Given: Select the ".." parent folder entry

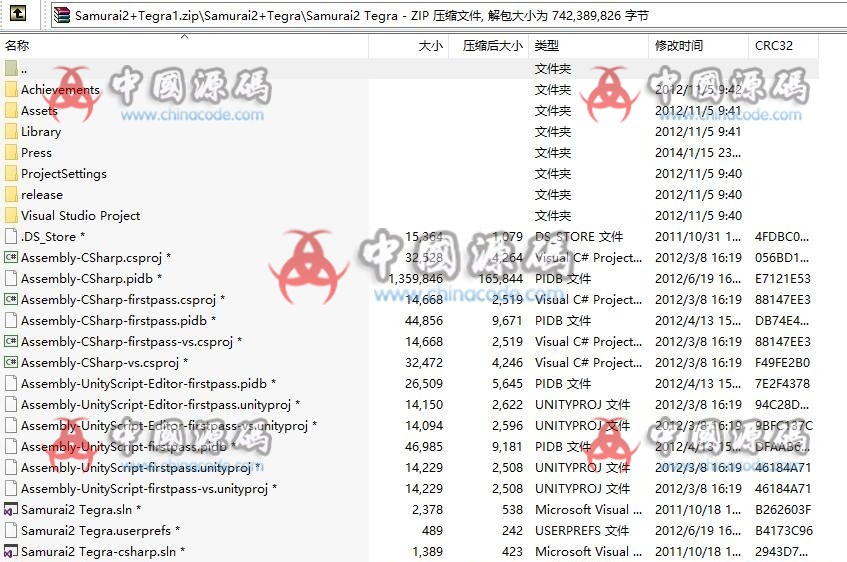Looking at the screenshot, I should (x=24, y=69).
